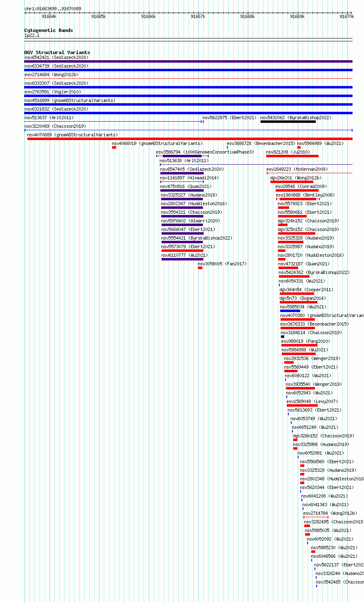Select dgv5n73 (Dogan2014) label
Viewport: 364px width, 602px height.
(303, 299)
